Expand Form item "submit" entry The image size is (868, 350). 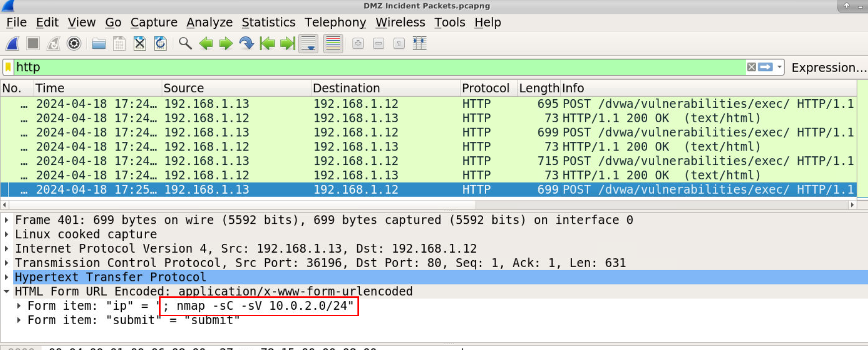(19, 320)
